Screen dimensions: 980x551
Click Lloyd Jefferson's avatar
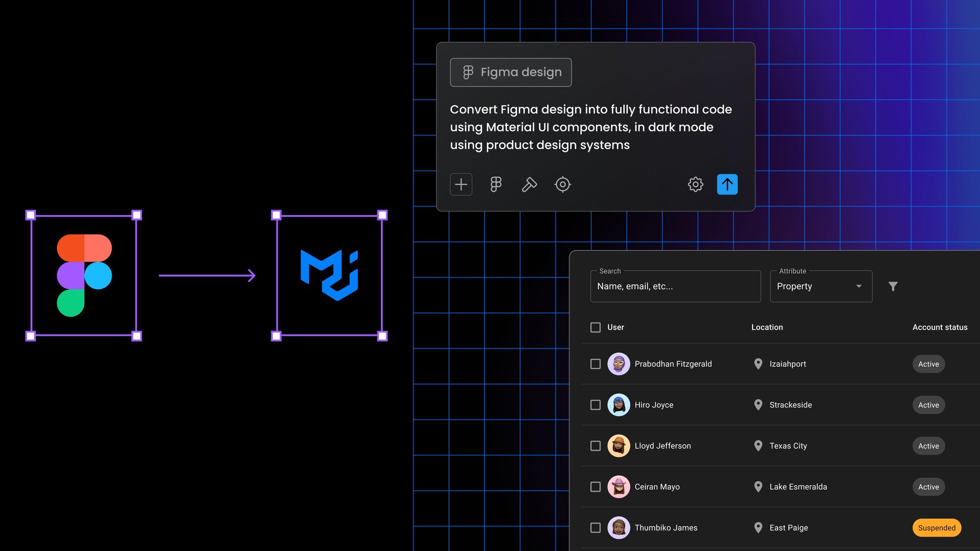click(x=619, y=446)
